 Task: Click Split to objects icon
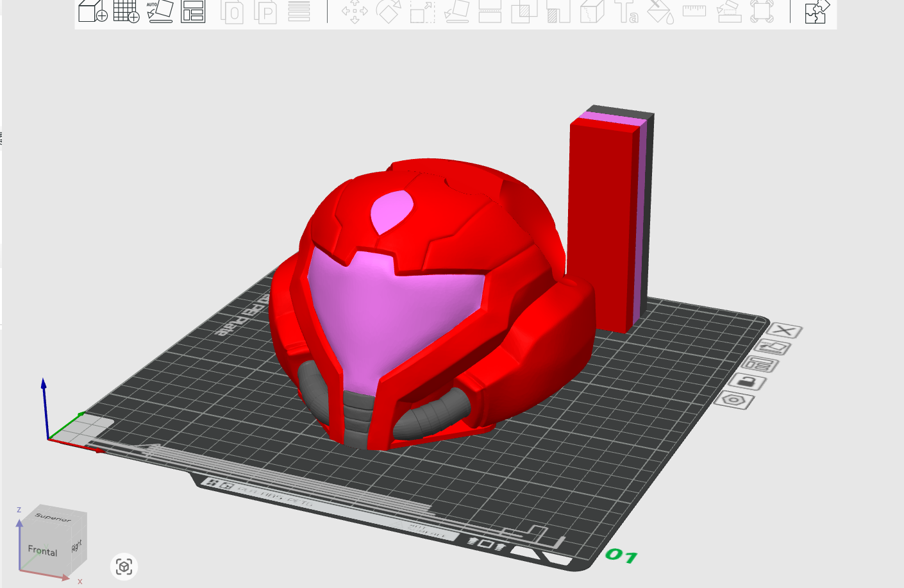[x=232, y=12]
